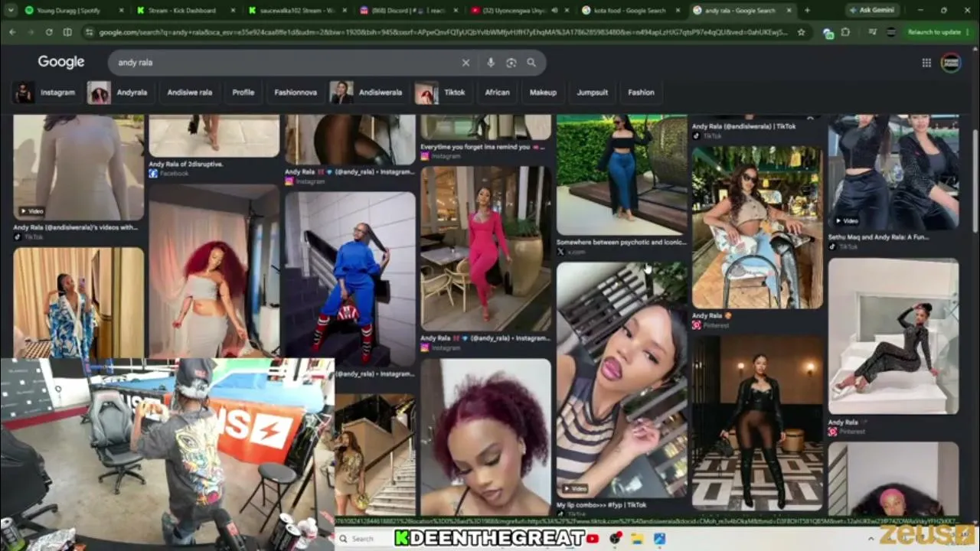Go back one page in Chrome
Image resolution: width=980 pixels, height=551 pixels.
click(x=12, y=32)
